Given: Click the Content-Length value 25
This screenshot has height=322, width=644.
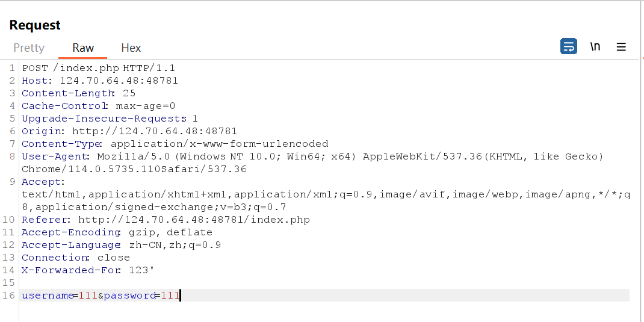Looking at the screenshot, I should click(x=129, y=93).
